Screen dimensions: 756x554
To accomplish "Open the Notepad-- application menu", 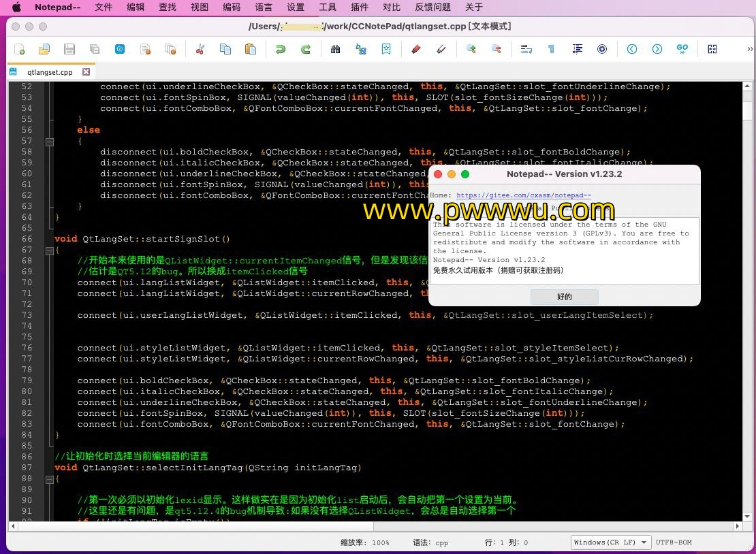I will (57, 7).
